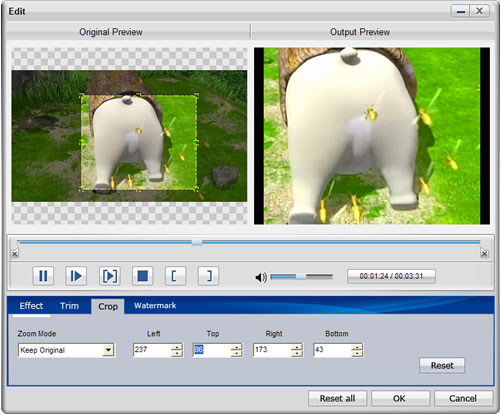Switch to the Trim tab
Viewport: 500px width, 414px height.
[69, 306]
